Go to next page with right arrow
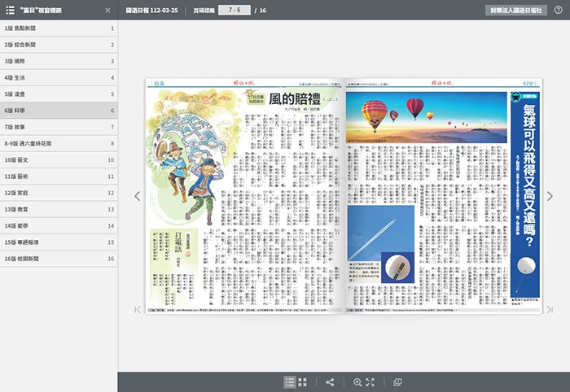570x392 pixels. click(x=550, y=196)
